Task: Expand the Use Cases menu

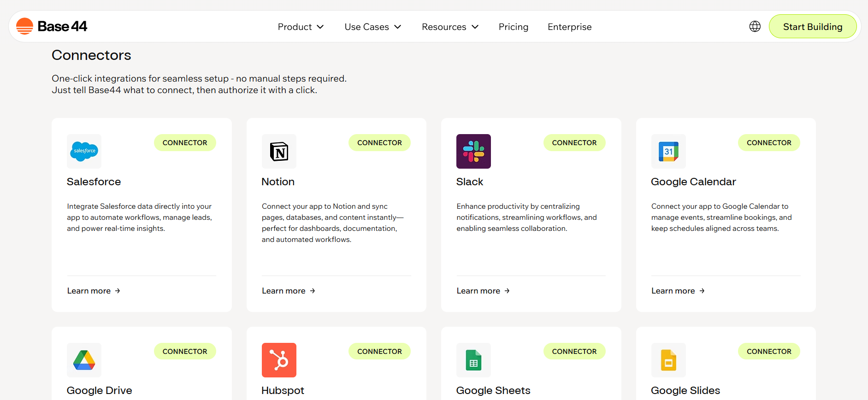Action: pyautogui.click(x=373, y=27)
